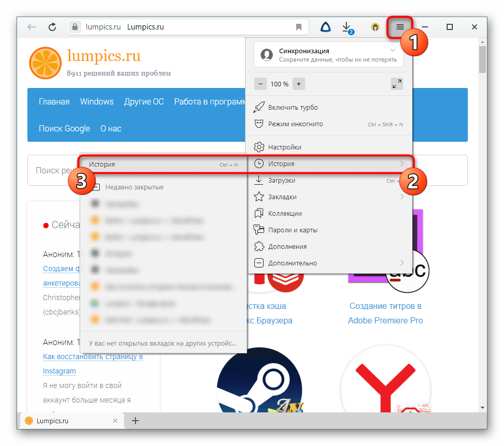Click the Alice assistant triangle icon
Image resolution: width=504 pixels, height=446 pixels.
pyautogui.click(x=325, y=27)
